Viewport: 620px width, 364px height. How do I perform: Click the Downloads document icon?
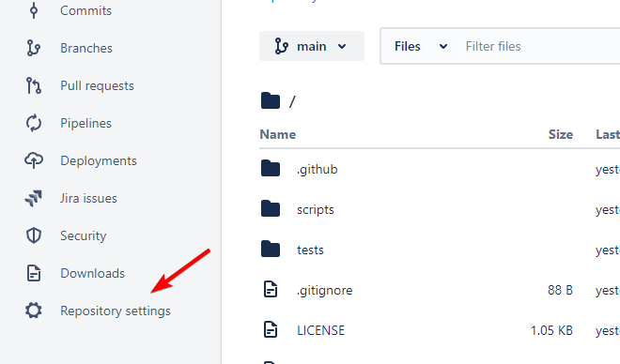(x=34, y=273)
